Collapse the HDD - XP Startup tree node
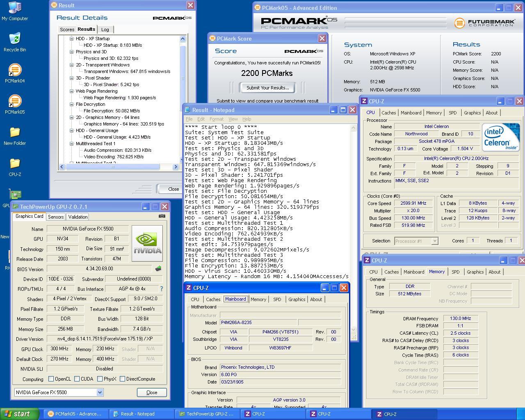 [71, 39]
